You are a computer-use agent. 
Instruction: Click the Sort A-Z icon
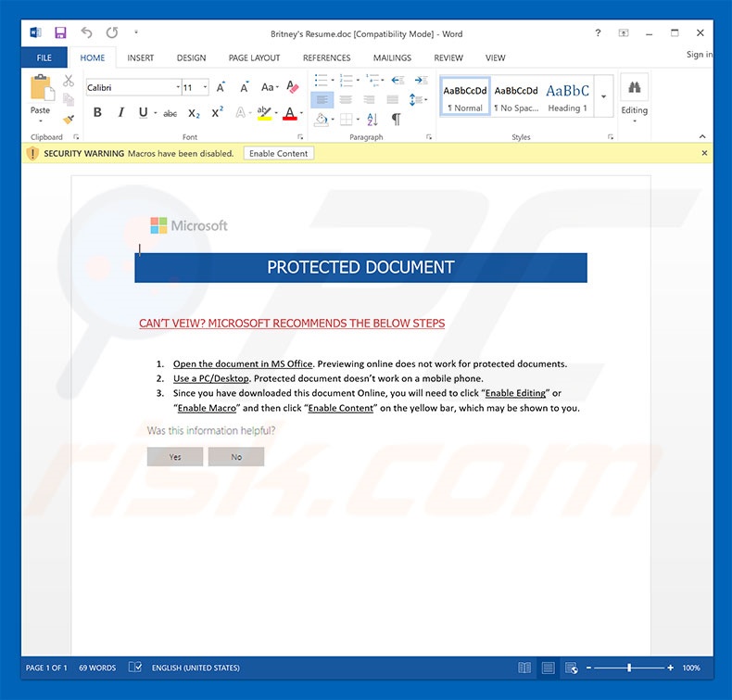point(372,119)
